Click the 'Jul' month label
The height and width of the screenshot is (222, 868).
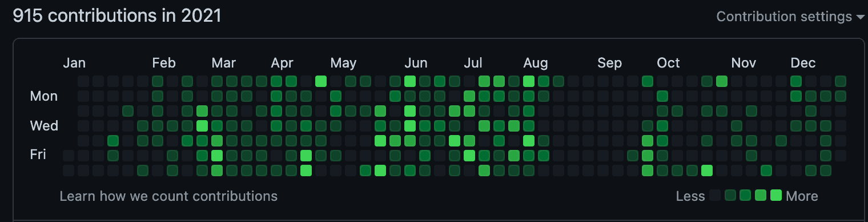point(473,63)
